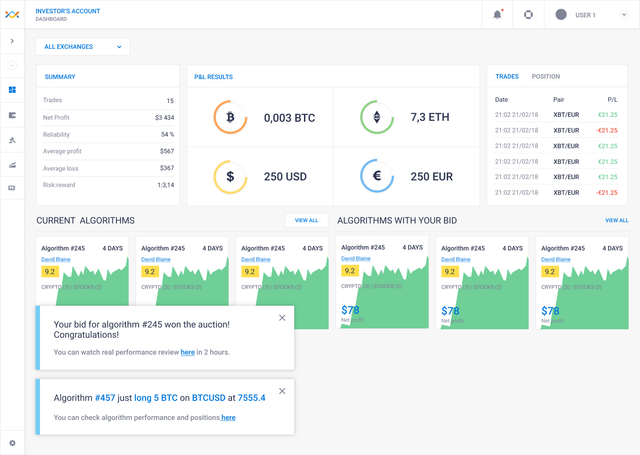Open the All Exchanges dropdown
This screenshot has width=640, height=455.
click(x=83, y=47)
